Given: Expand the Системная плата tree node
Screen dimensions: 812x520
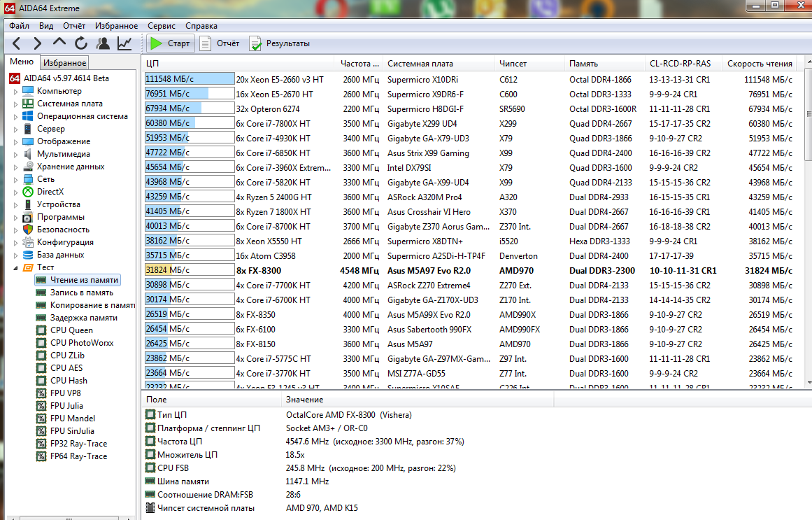Looking at the screenshot, I should click(x=15, y=104).
